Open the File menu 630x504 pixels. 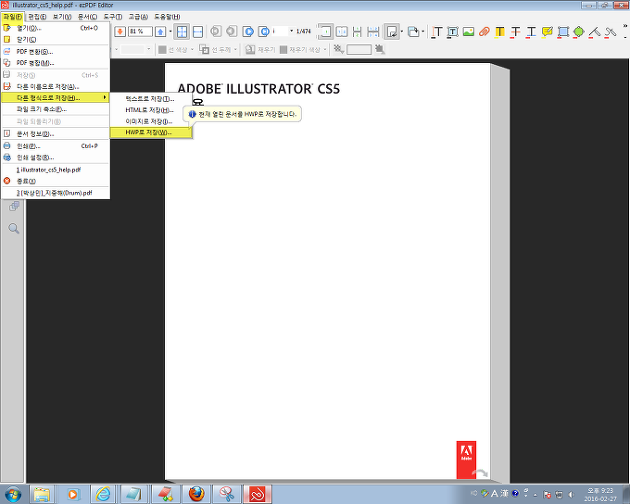click(x=12, y=17)
